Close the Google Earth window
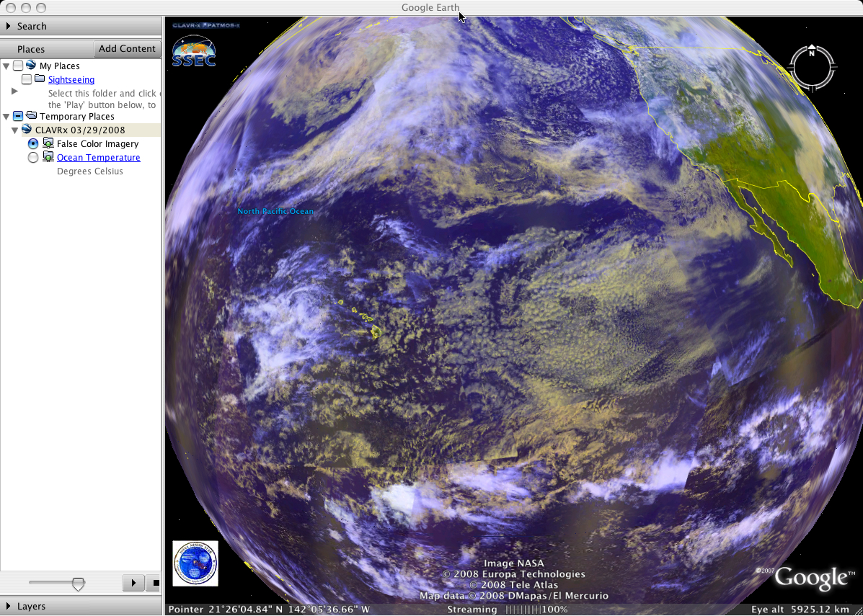This screenshot has width=863, height=616. pos(11,8)
